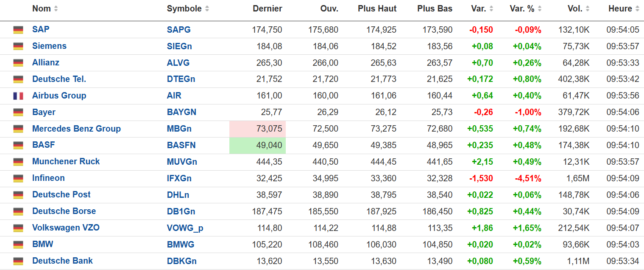Viewport: 644px width, 270px height.
Task: Click the green highlighted BASF price cell
Action: click(x=257, y=145)
